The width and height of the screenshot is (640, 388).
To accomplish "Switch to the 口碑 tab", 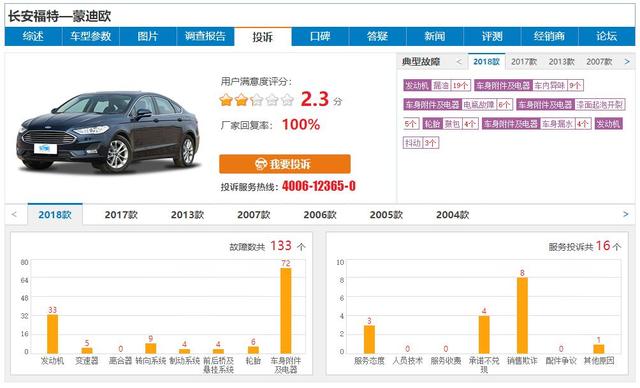I will pyautogui.click(x=320, y=37).
